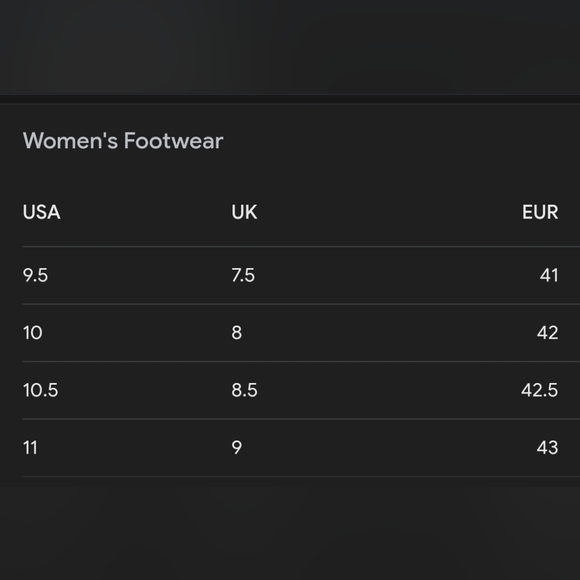Image resolution: width=580 pixels, height=580 pixels.
Task: Select the USA column header
Action: (x=41, y=212)
